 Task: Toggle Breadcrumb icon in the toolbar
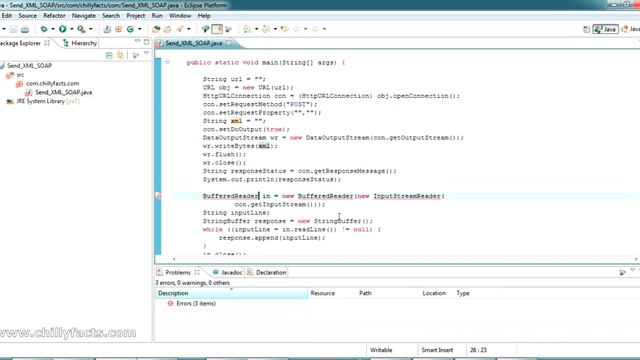(x=205, y=29)
